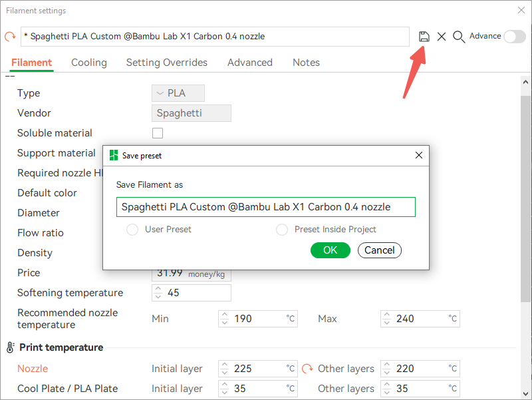Increase Softening temperature with up arrow
Image resolution: width=532 pixels, height=400 pixels.
click(x=158, y=290)
